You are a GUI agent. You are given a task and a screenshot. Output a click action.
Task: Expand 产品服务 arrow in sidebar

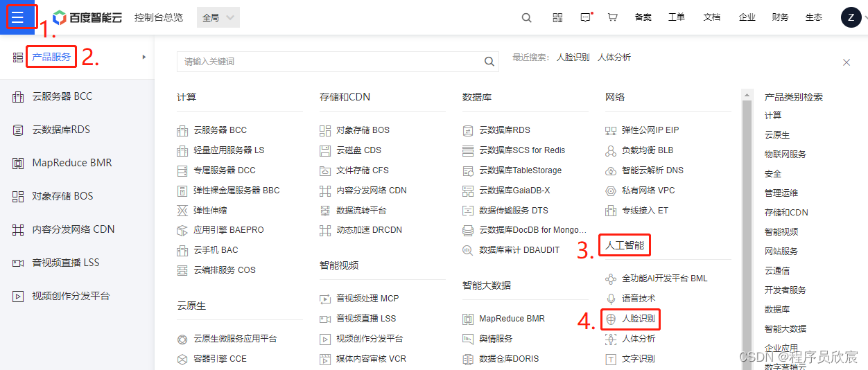click(x=144, y=57)
